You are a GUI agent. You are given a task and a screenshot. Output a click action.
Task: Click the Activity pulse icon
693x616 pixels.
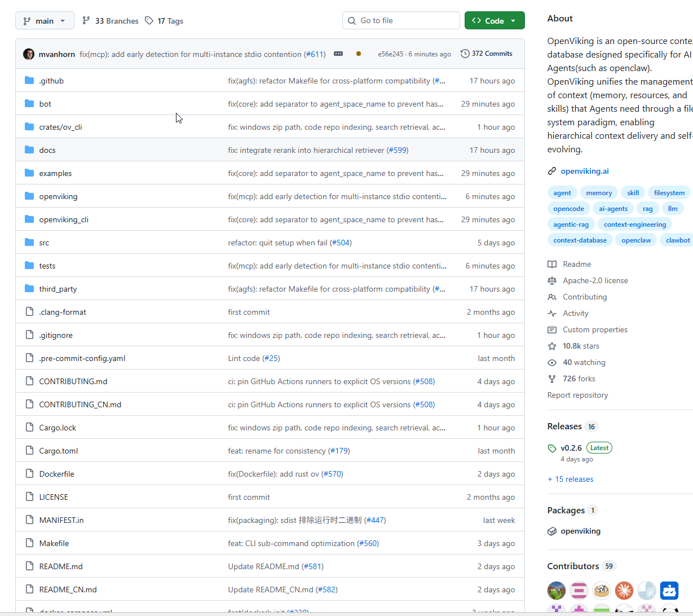point(552,313)
